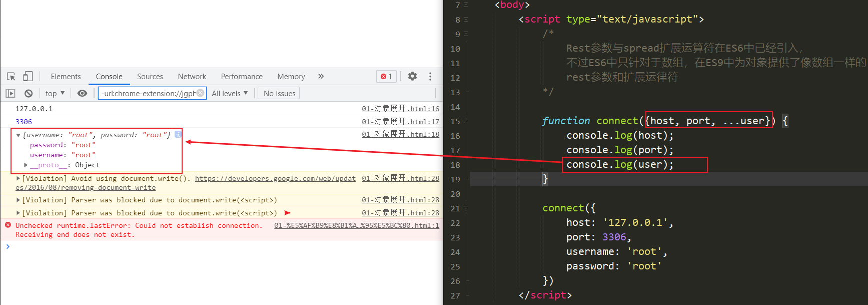Click the info badge beside the logged object

[178, 134]
